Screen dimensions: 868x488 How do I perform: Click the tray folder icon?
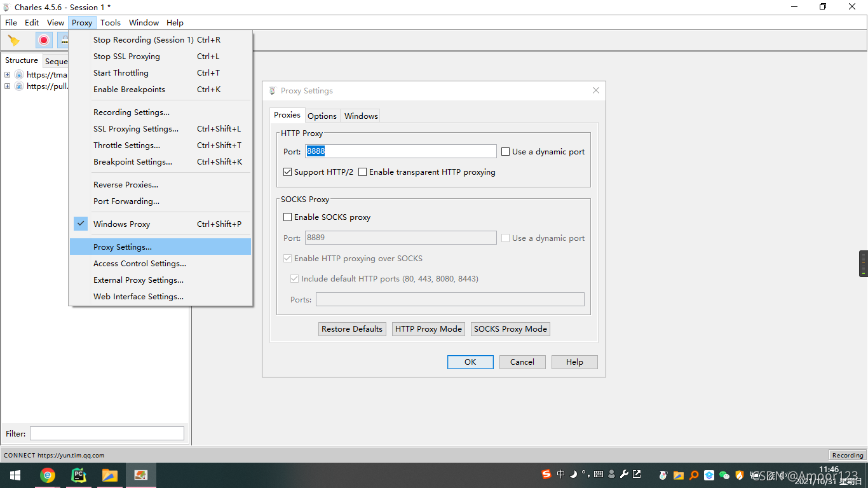click(679, 475)
